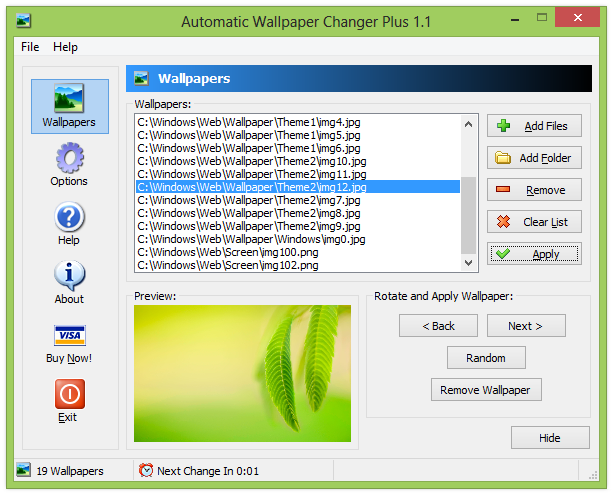
Task: Click the Help question mark icon
Action: (x=69, y=217)
